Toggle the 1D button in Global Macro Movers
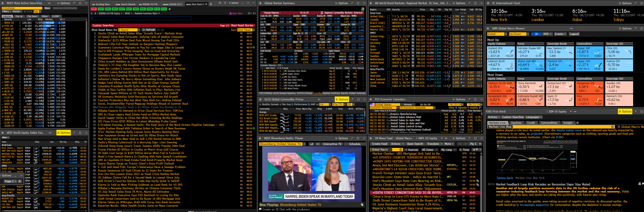The image size is (644, 212). (536, 34)
